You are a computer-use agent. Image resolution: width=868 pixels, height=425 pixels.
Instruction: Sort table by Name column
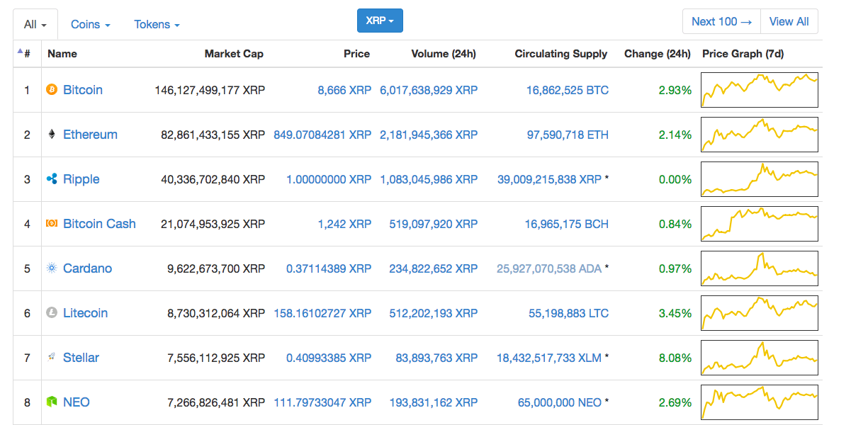[x=62, y=54]
